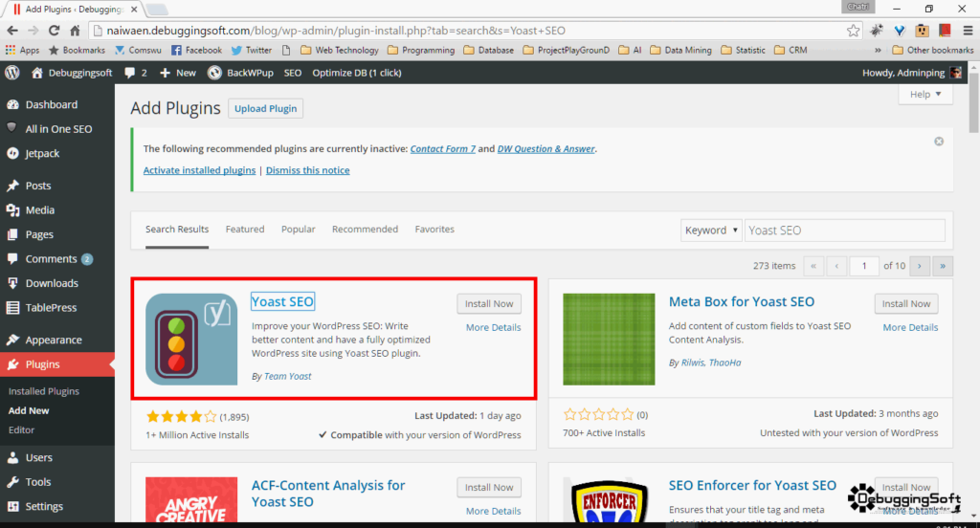980x528 pixels.
Task: Switch to Recommended tab
Action: coord(365,230)
